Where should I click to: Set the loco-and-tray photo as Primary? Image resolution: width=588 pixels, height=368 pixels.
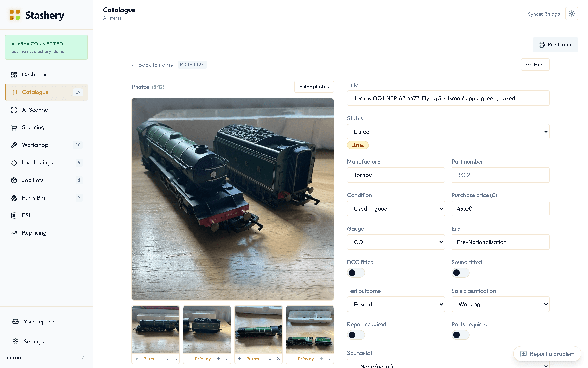click(x=306, y=359)
